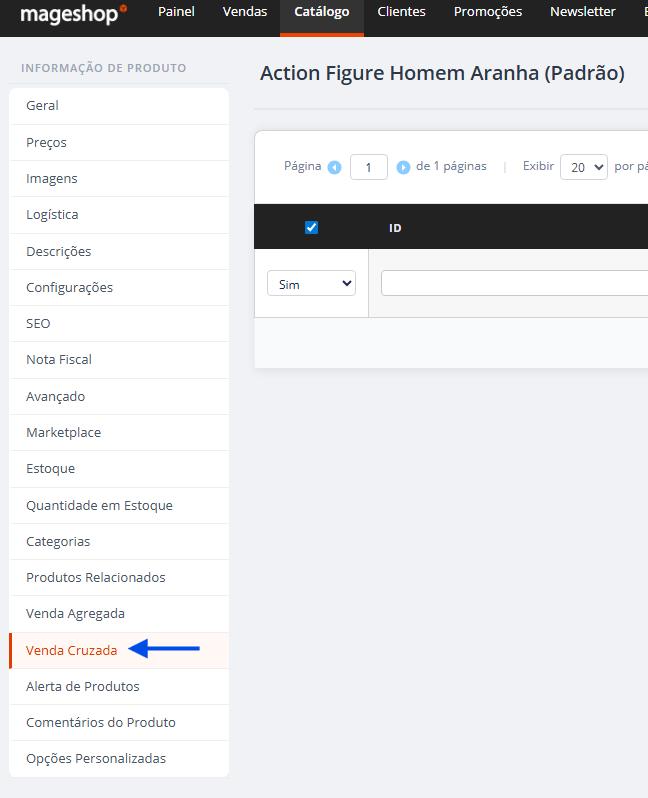Open the Clientes menu
The image size is (648, 798).
(401, 12)
